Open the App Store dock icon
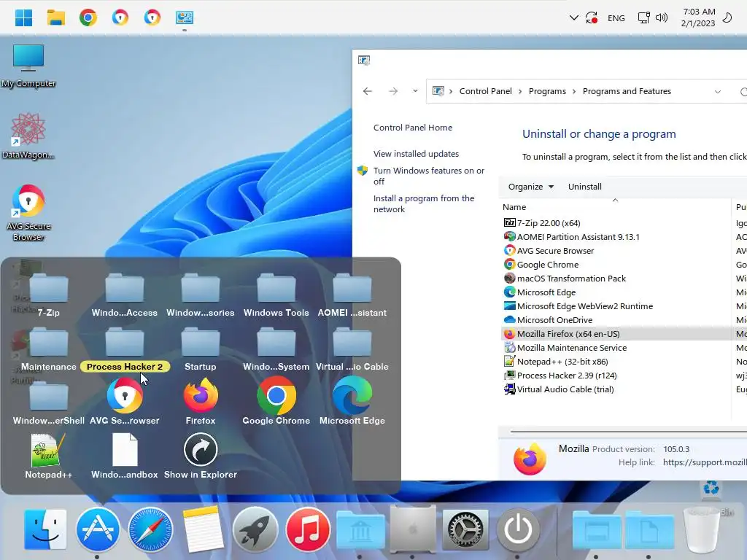Screen dimensions: 747x560 (x=98, y=529)
